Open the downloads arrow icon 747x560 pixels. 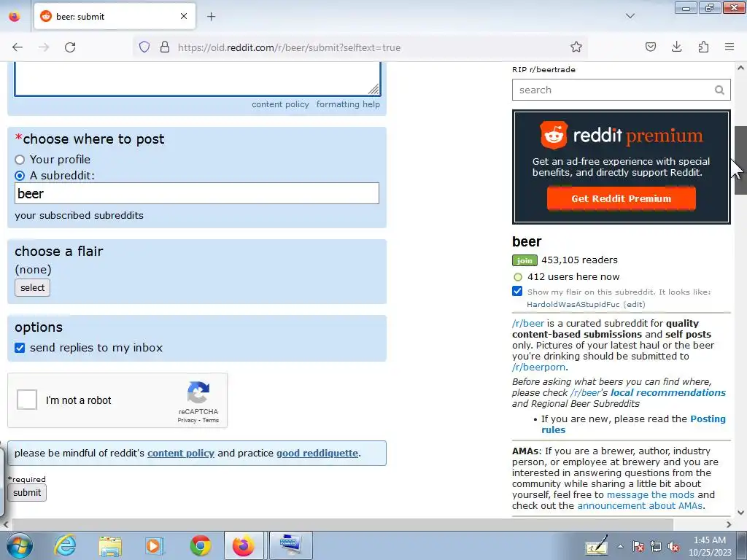[676, 47]
